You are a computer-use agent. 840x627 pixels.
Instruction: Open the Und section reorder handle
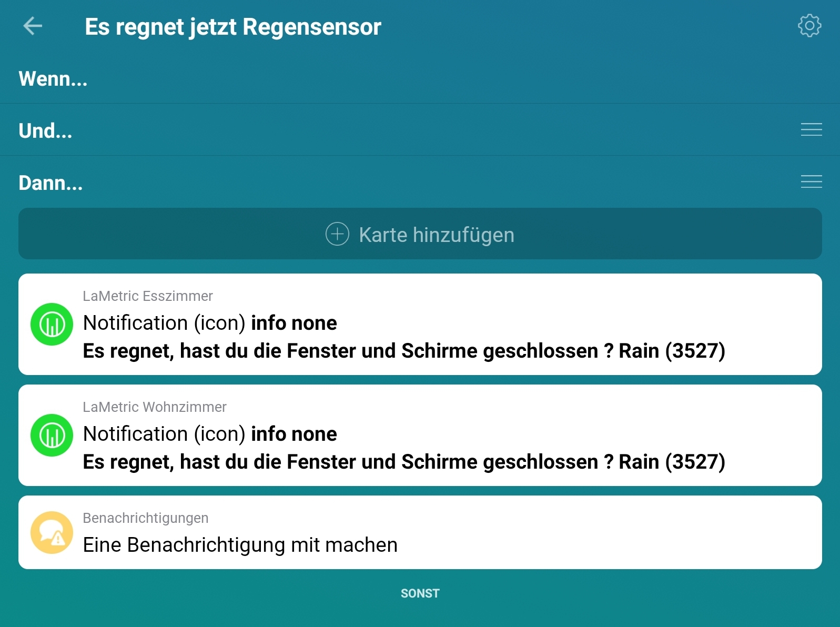click(x=811, y=129)
